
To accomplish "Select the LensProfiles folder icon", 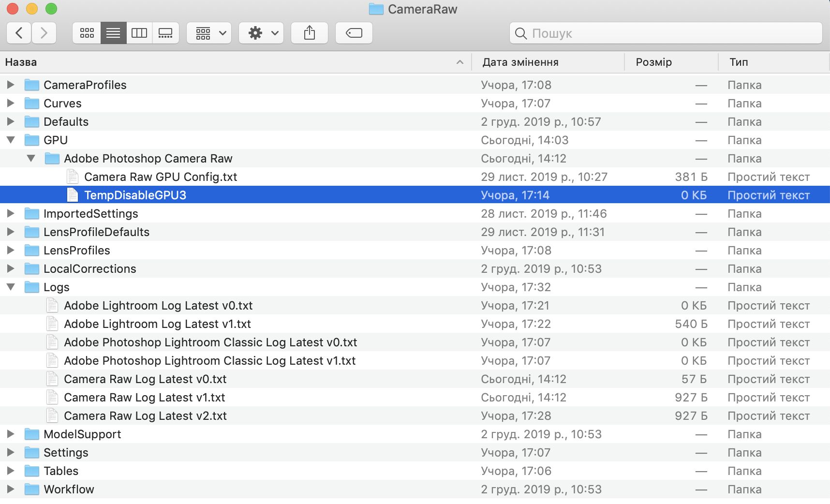I will [32, 251].
